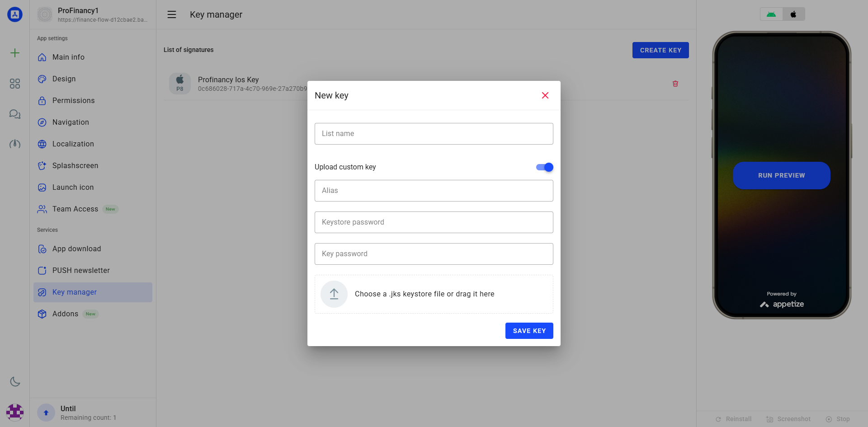Click the palette icon beside Design
Image resolution: width=868 pixels, height=427 pixels.
pos(42,79)
